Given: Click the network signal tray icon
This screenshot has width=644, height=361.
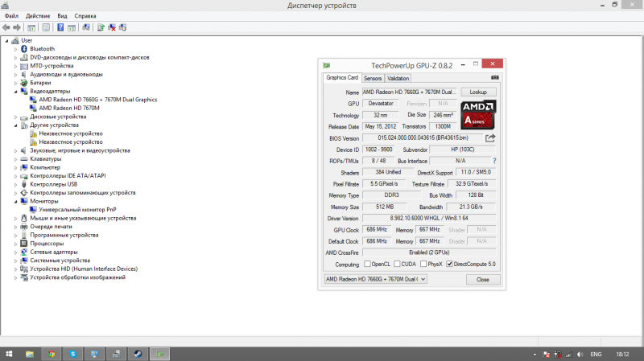Looking at the screenshot, I should coord(569,355).
